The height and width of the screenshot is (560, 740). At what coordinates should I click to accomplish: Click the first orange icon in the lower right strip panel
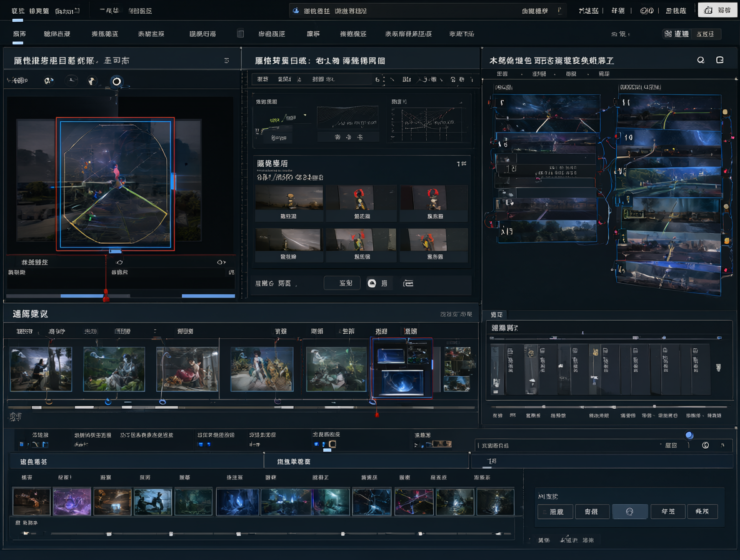531,353
